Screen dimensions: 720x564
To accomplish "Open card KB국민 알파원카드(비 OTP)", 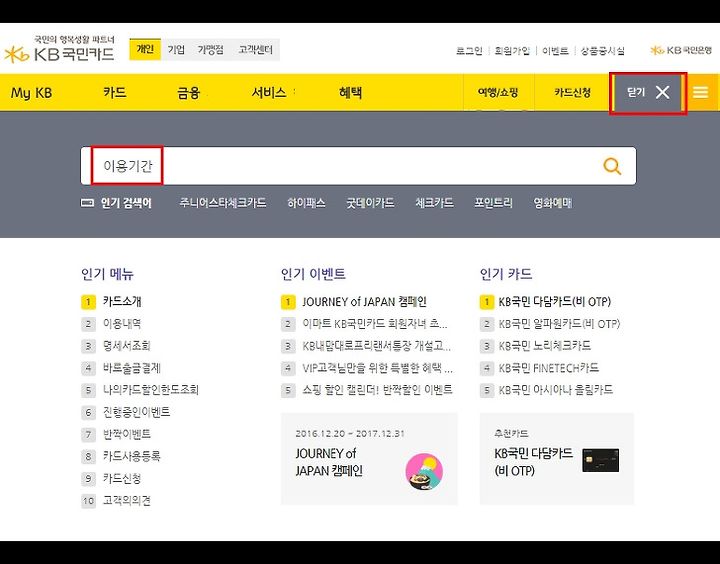I will coord(559,323).
